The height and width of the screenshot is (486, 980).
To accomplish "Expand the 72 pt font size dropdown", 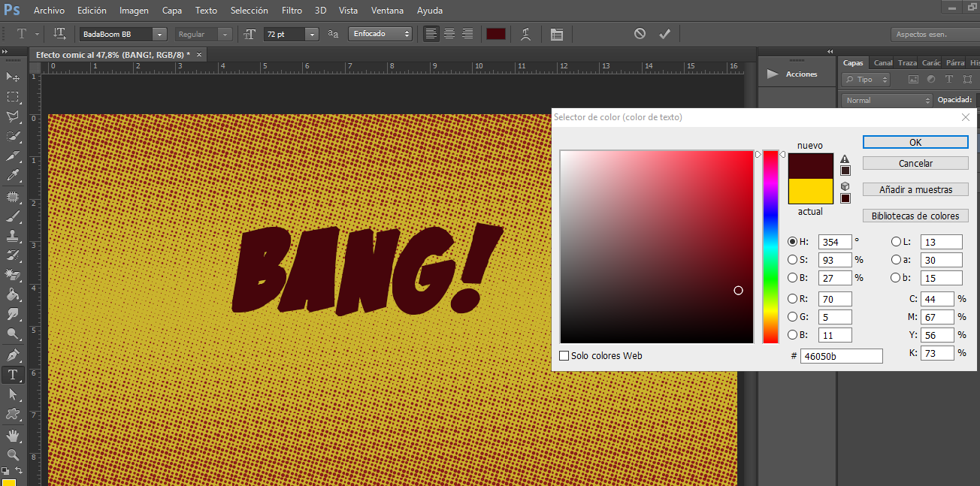I will (x=312, y=35).
